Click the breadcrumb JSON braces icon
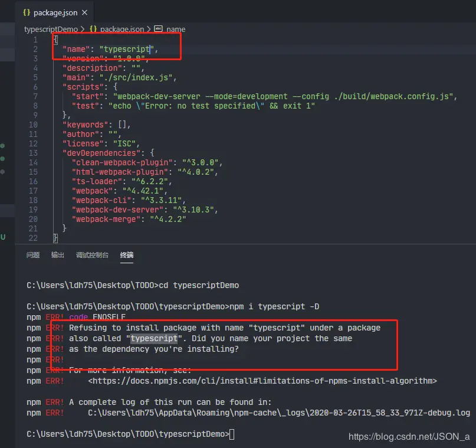Viewport: 476px width, 448px height. (x=93, y=29)
